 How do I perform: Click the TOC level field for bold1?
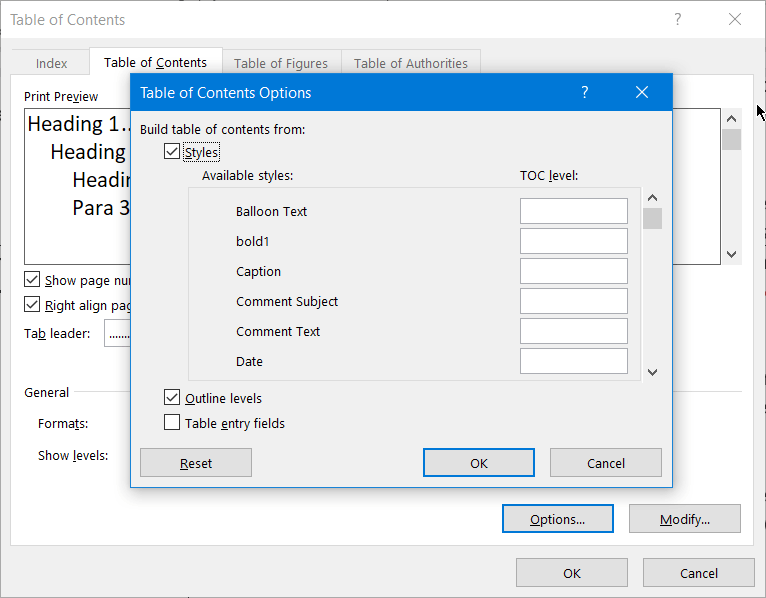(x=574, y=241)
